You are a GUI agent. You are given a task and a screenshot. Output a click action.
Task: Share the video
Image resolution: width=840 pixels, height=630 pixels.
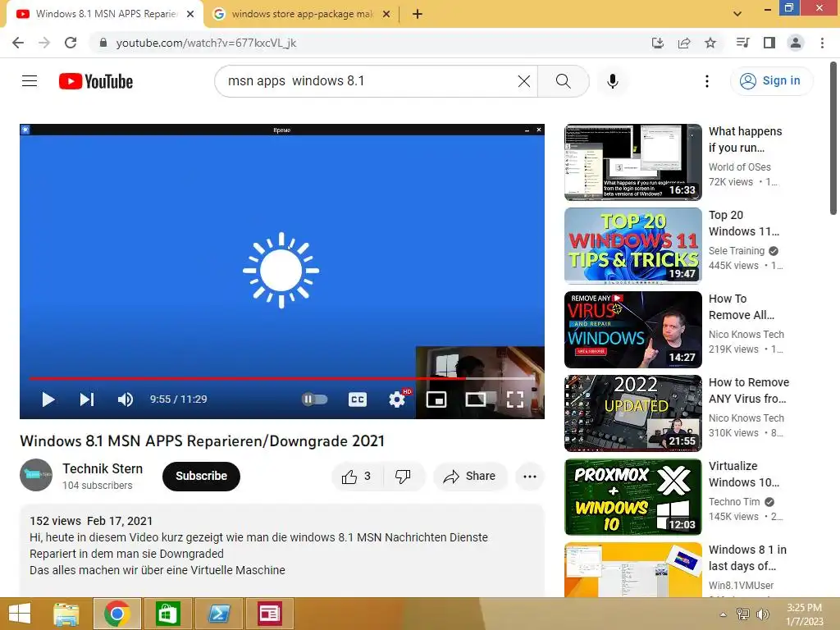click(470, 477)
